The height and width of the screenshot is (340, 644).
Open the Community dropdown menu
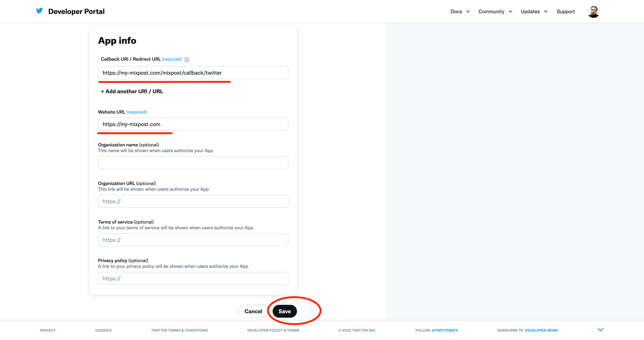pos(495,11)
